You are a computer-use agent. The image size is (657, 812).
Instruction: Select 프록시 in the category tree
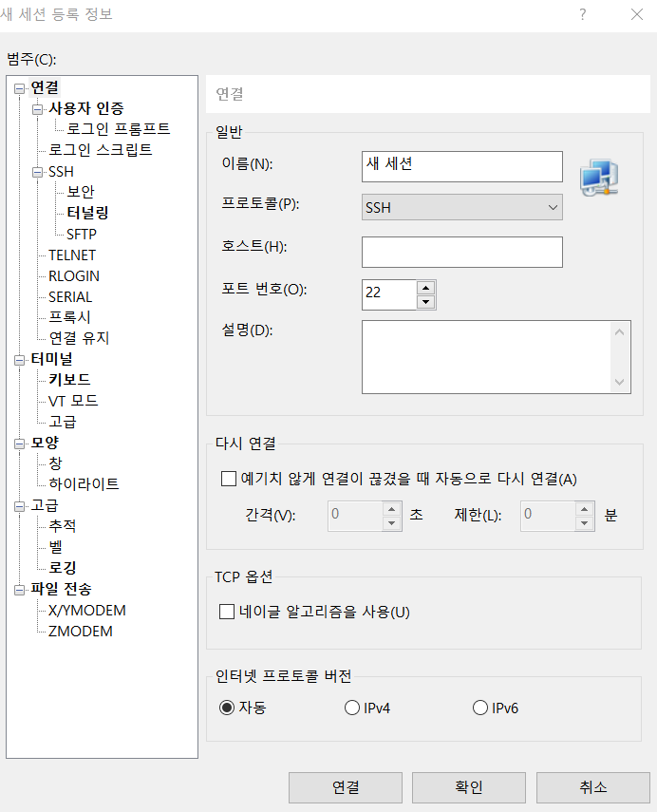coord(69,316)
